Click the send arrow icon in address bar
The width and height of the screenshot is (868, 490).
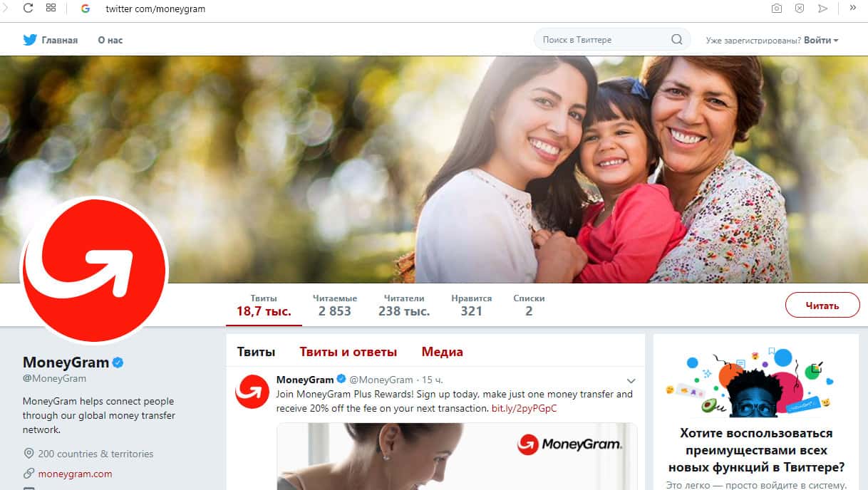tap(822, 9)
